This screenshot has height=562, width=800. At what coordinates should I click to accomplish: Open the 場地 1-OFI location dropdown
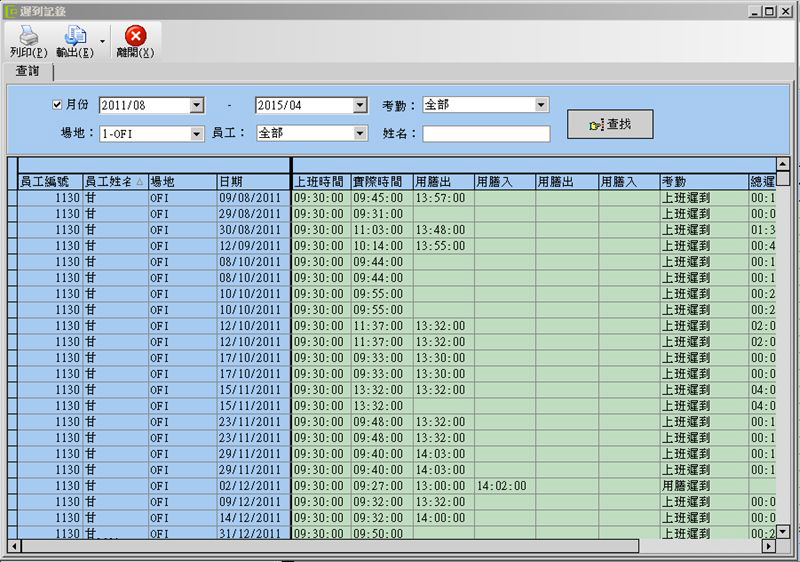[196, 133]
